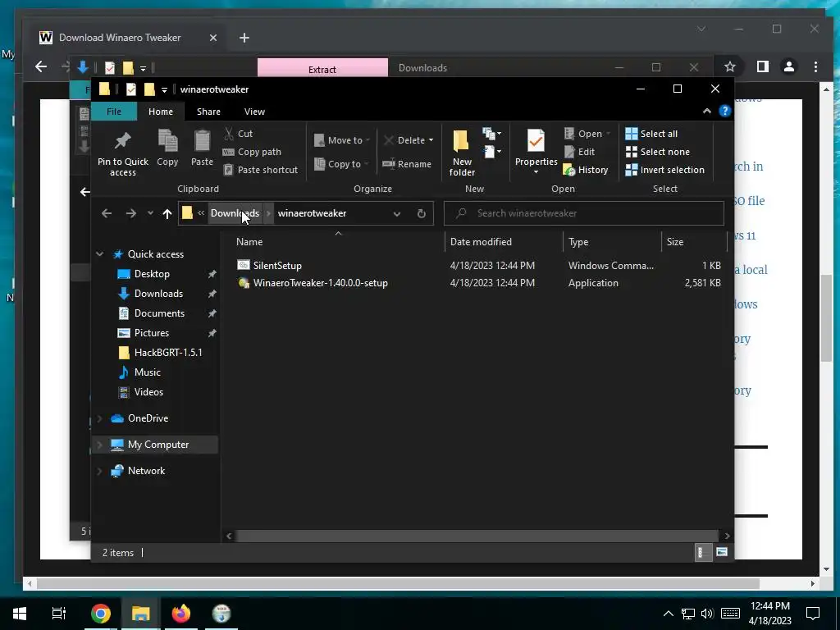Open Firefox from the taskbar

[x=181, y=614]
